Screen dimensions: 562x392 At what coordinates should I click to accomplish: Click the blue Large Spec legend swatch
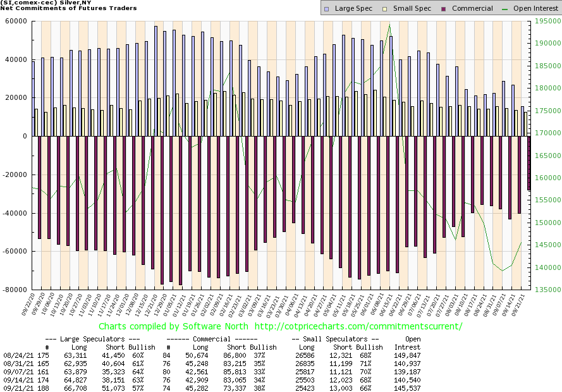[x=326, y=9]
